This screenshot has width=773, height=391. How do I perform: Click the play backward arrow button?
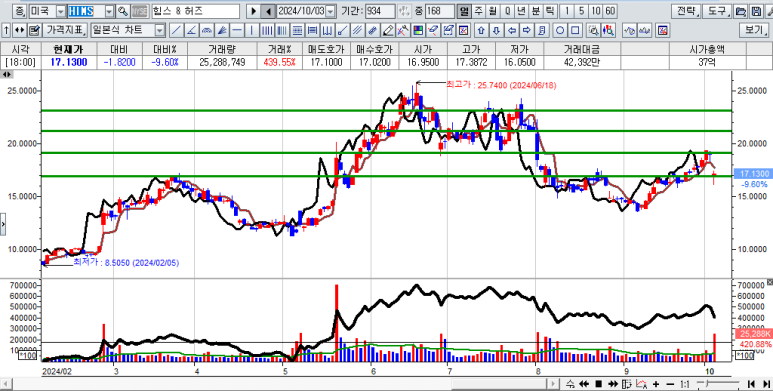[268, 11]
